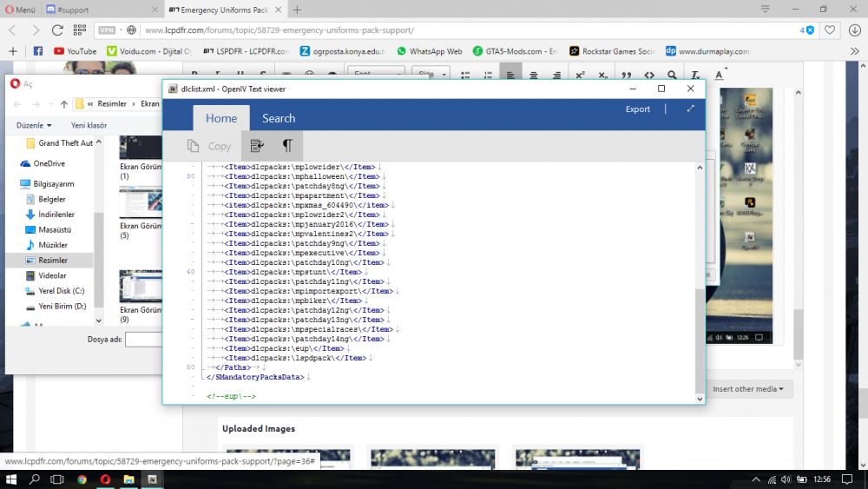Switch to the Search tab
Image resolution: width=868 pixels, height=489 pixels.
tap(279, 118)
